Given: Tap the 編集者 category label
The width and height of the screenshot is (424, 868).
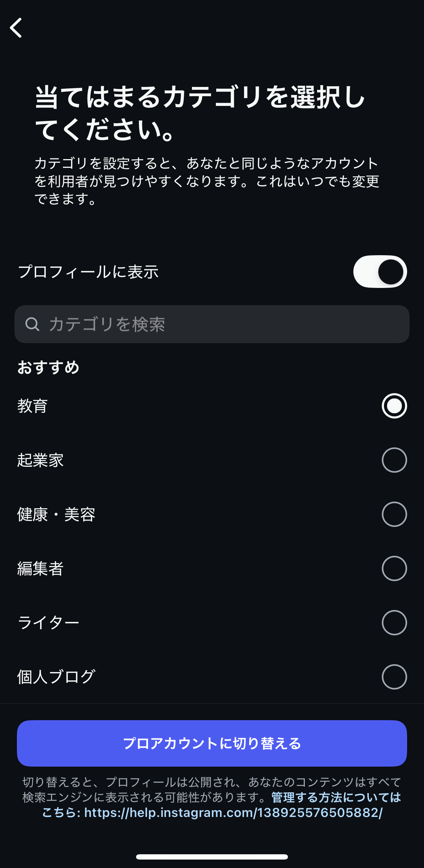Looking at the screenshot, I should (40, 568).
